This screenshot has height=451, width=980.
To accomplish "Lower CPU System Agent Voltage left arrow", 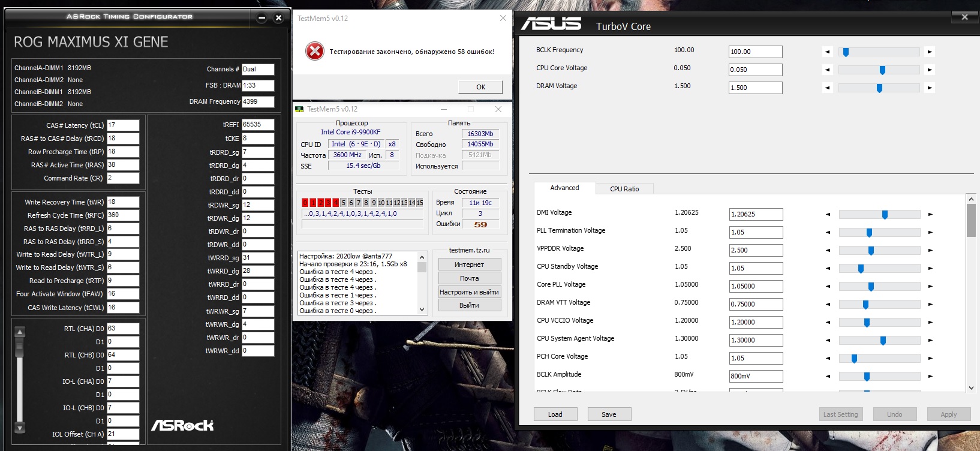I will click(828, 340).
